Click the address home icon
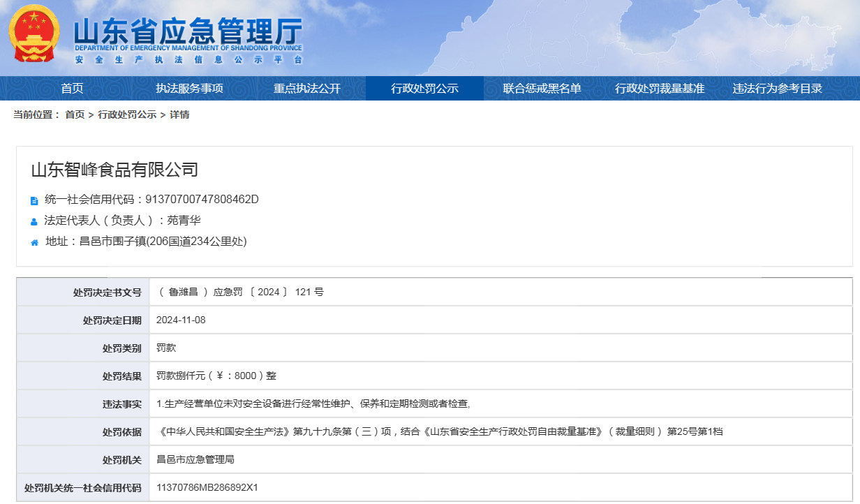 [x=34, y=242]
